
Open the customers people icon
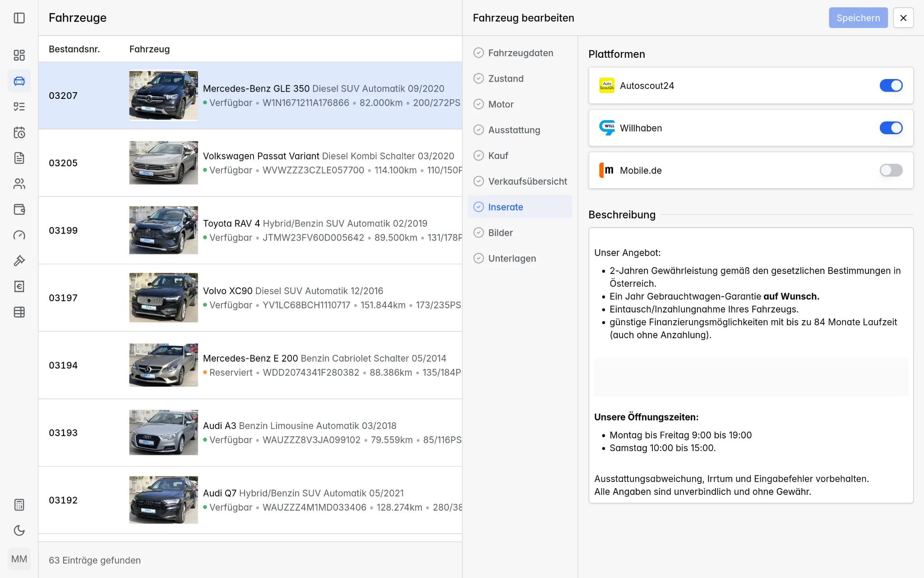[19, 184]
